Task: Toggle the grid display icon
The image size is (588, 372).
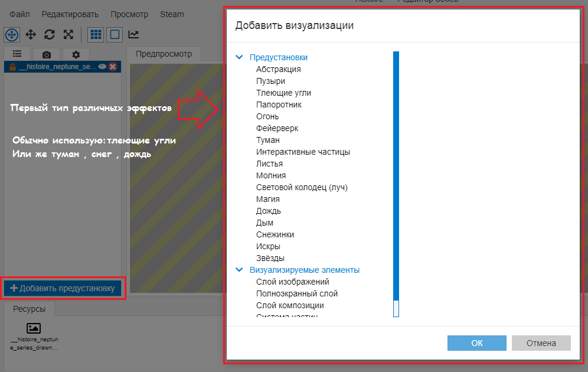Action: pos(96,35)
